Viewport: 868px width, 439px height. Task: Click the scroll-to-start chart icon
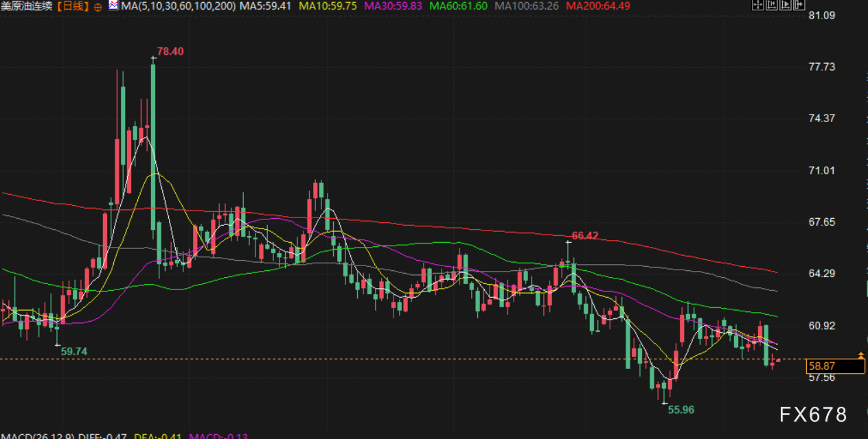772,5
